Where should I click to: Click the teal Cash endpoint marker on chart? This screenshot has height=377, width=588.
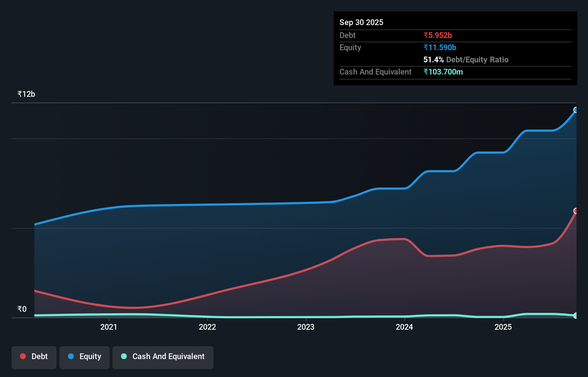576,316
